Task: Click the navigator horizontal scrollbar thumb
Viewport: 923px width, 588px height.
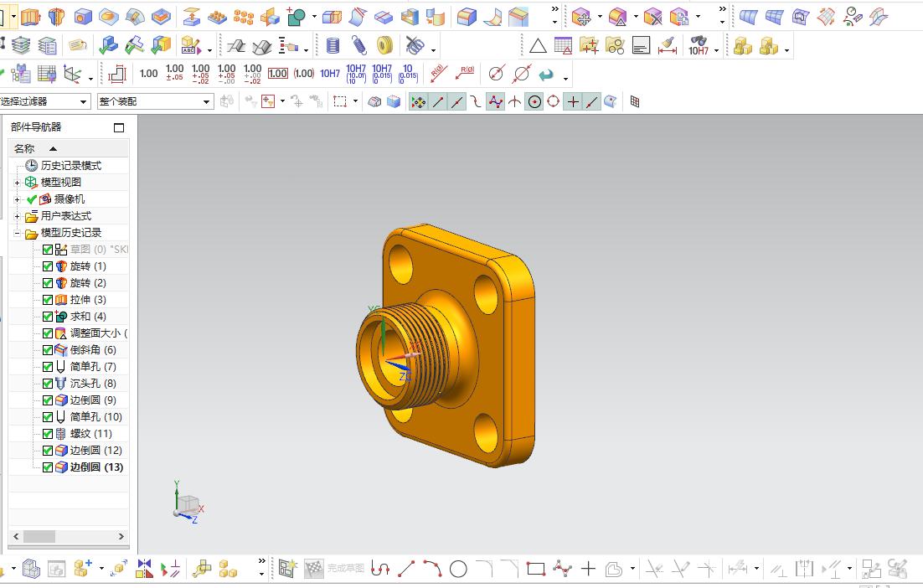Action: click(x=39, y=537)
